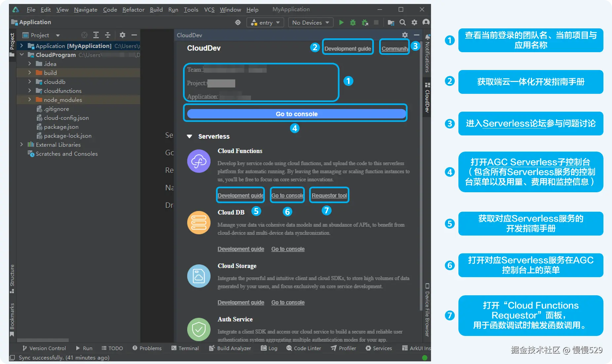
Task: Open the File menu
Action: pyautogui.click(x=31, y=10)
